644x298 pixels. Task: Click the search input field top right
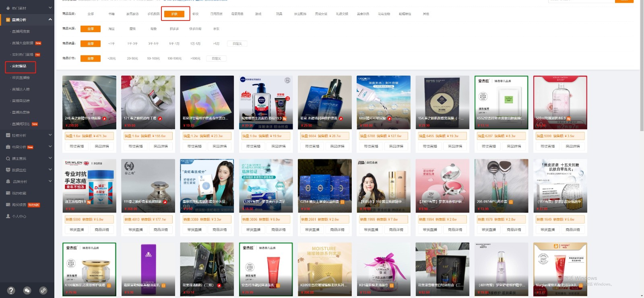point(582,1)
